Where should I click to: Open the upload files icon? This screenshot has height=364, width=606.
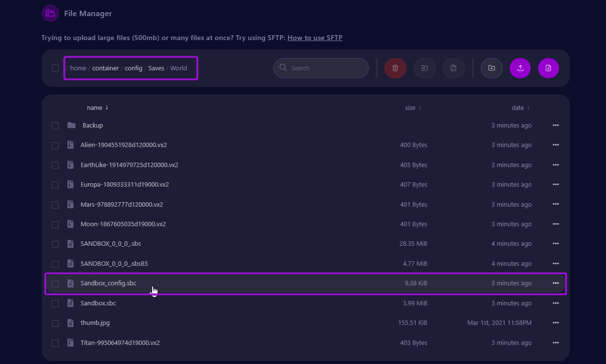tap(519, 68)
